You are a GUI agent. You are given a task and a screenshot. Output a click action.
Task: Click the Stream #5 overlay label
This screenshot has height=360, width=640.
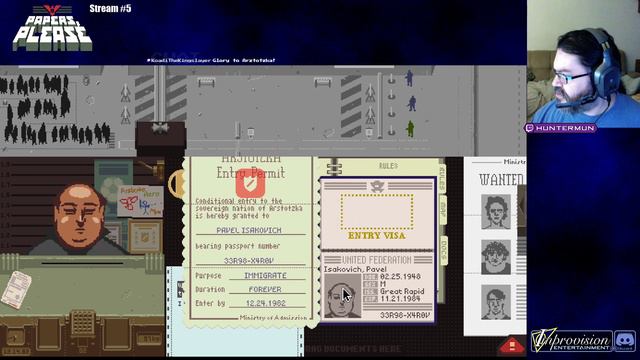(x=110, y=9)
